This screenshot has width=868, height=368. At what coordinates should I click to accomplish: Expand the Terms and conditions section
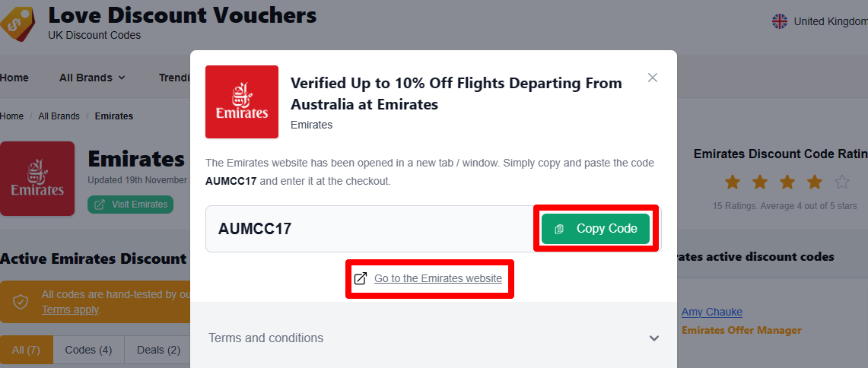434,338
